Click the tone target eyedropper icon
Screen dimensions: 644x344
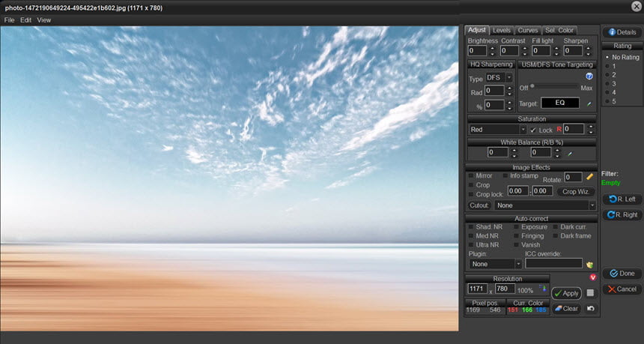pos(589,104)
